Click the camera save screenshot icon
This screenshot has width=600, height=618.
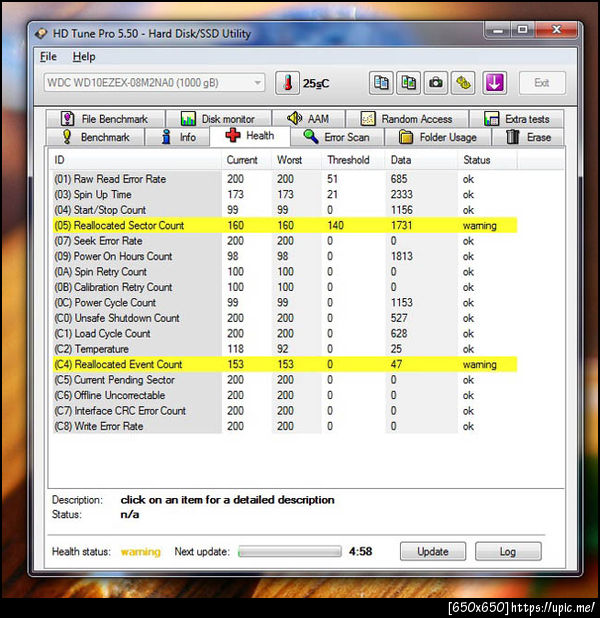coord(436,83)
